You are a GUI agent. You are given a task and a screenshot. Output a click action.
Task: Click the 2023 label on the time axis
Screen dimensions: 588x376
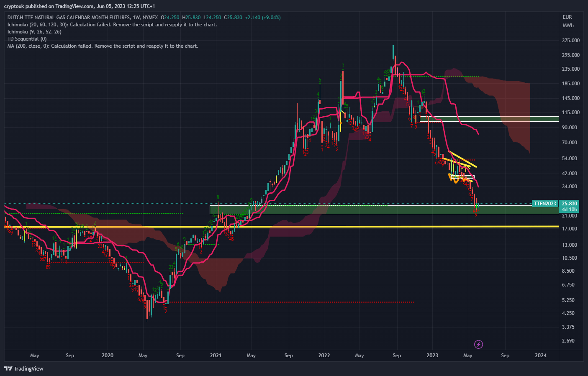433,355
